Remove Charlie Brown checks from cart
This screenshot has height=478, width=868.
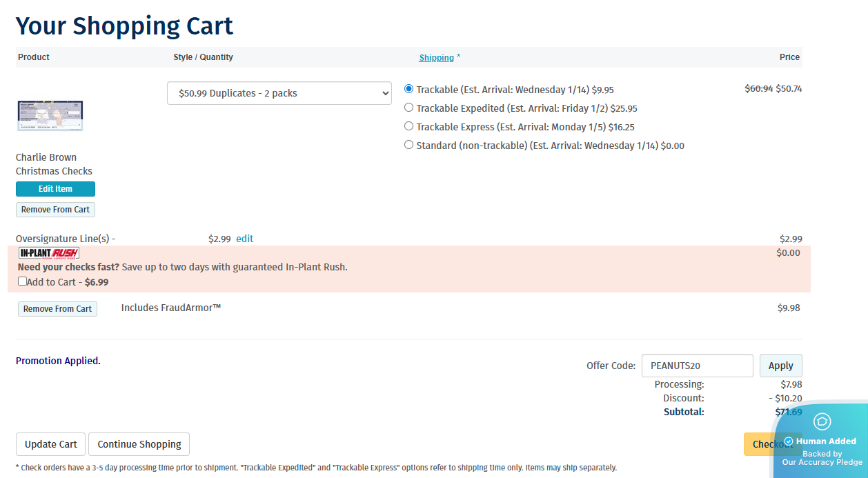click(x=55, y=210)
